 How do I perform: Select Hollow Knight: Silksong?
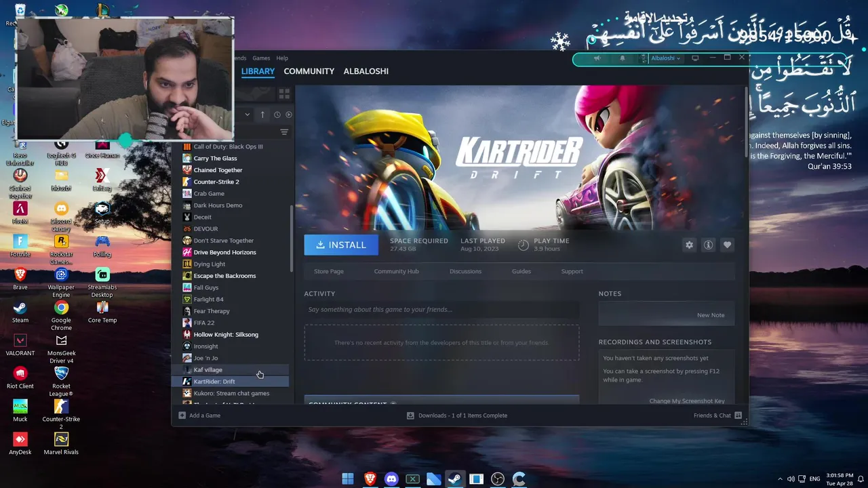[231, 334]
